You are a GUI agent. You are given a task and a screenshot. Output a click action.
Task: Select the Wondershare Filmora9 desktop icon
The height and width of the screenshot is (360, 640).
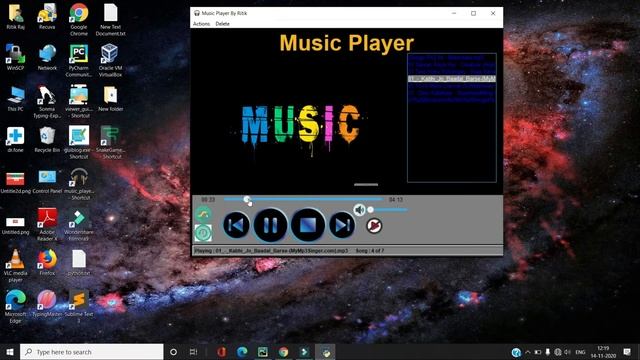[x=79, y=224]
